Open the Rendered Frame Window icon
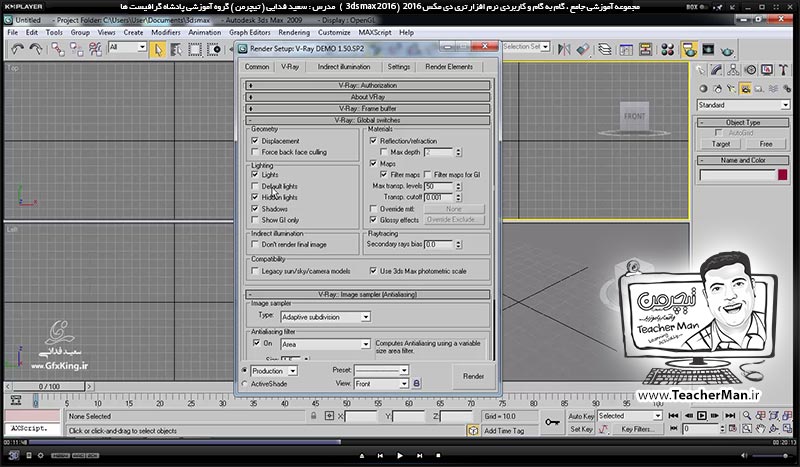This screenshot has height=467, width=800. (x=708, y=49)
